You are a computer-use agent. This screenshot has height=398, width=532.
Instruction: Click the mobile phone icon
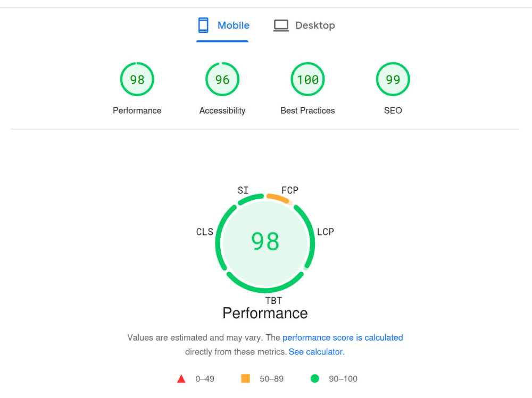(203, 26)
